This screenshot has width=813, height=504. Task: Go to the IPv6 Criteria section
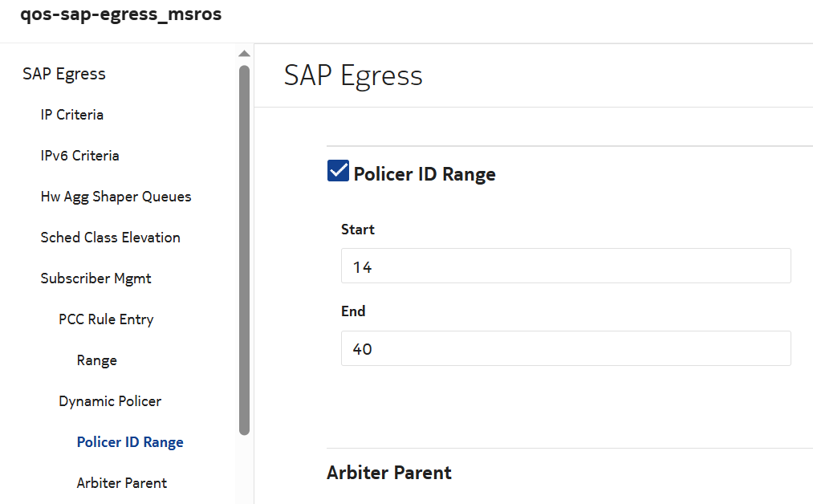pyautogui.click(x=79, y=156)
